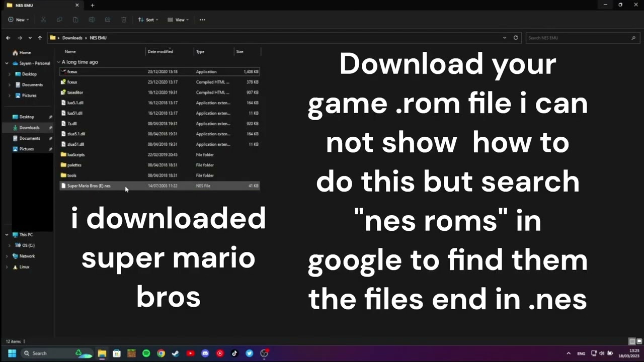This screenshot has width=644, height=362.
Task: Open the recent locations chevron
Action: (x=30, y=38)
